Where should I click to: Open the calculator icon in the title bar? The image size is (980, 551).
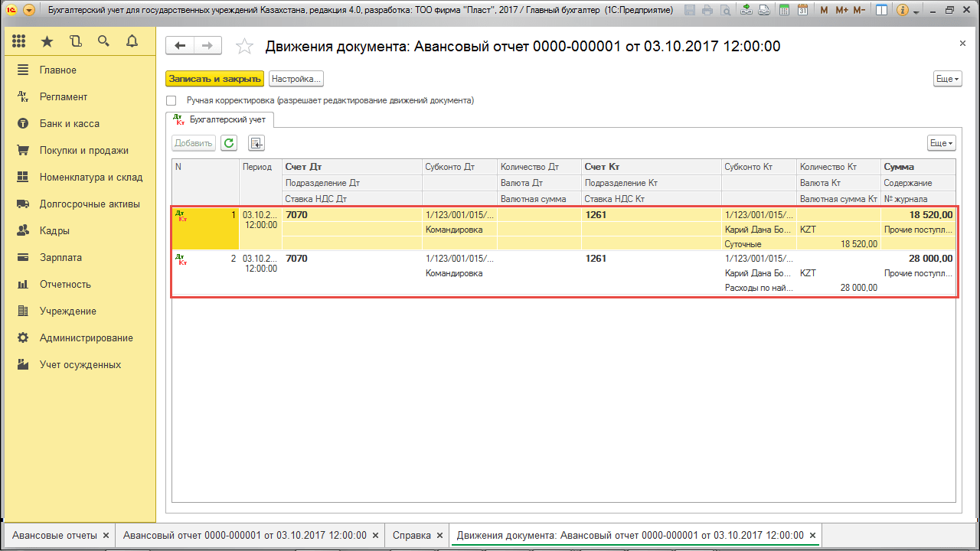[x=784, y=11]
